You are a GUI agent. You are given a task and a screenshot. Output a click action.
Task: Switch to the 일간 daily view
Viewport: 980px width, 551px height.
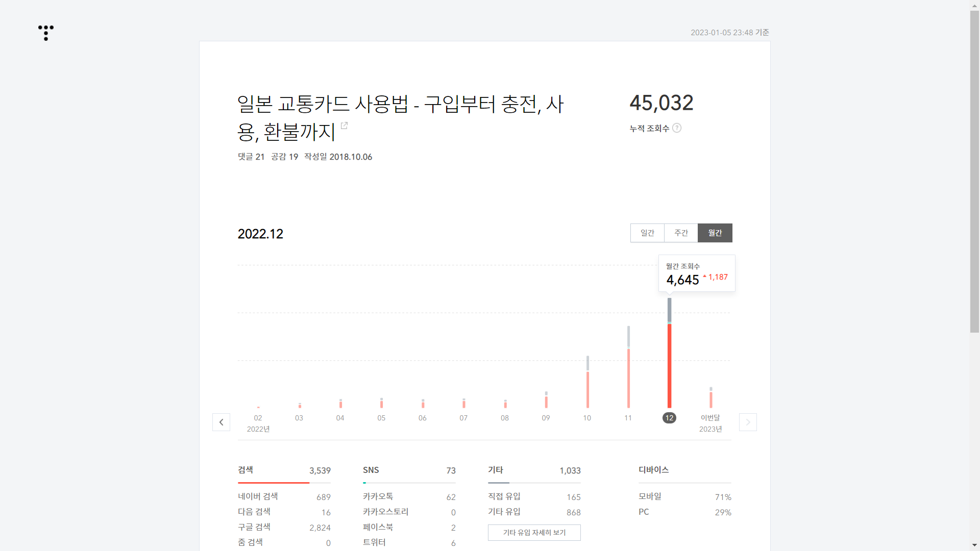point(647,233)
